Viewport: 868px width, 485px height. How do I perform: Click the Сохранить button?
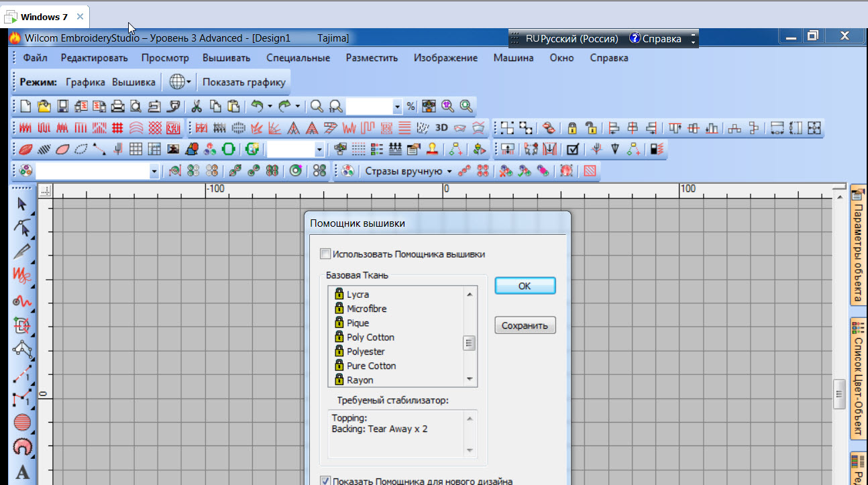(525, 326)
